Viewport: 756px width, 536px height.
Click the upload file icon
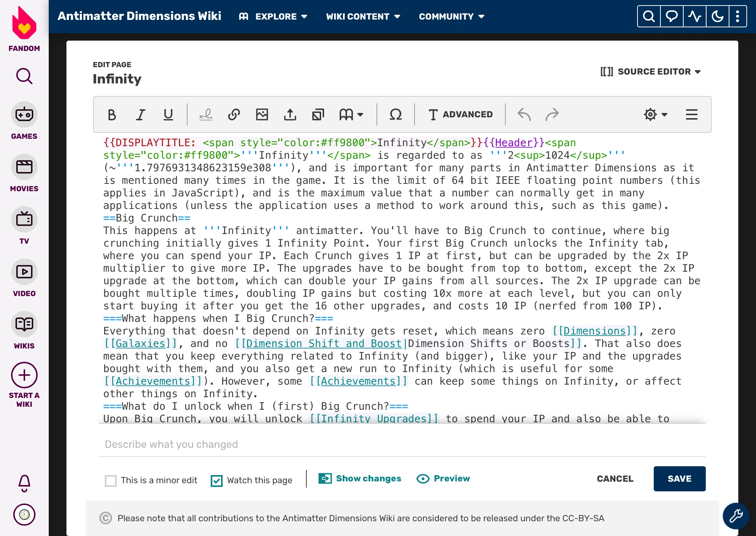point(290,115)
